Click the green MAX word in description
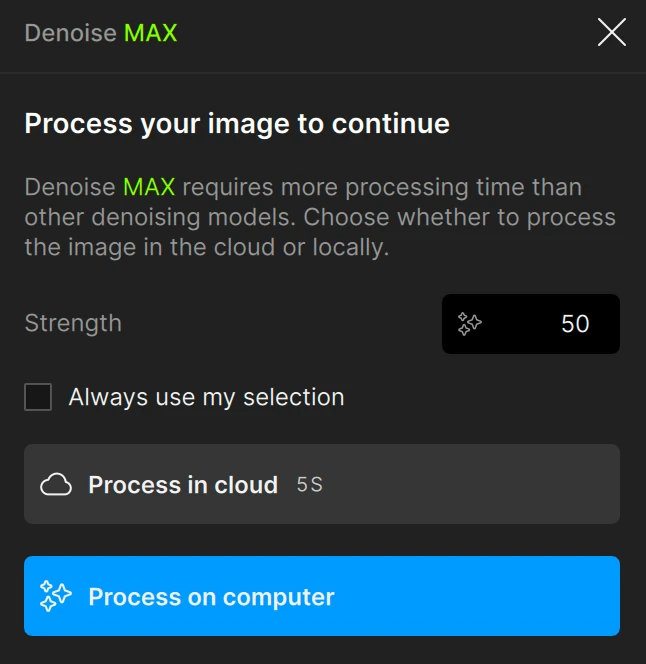Screen dimensions: 646x664 (x=149, y=187)
